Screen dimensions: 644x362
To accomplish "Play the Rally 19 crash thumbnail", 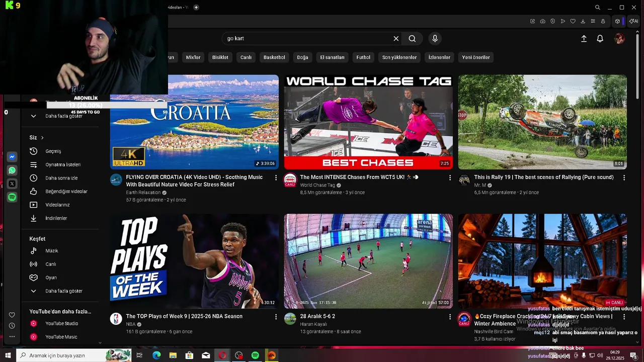I will coord(542,122).
